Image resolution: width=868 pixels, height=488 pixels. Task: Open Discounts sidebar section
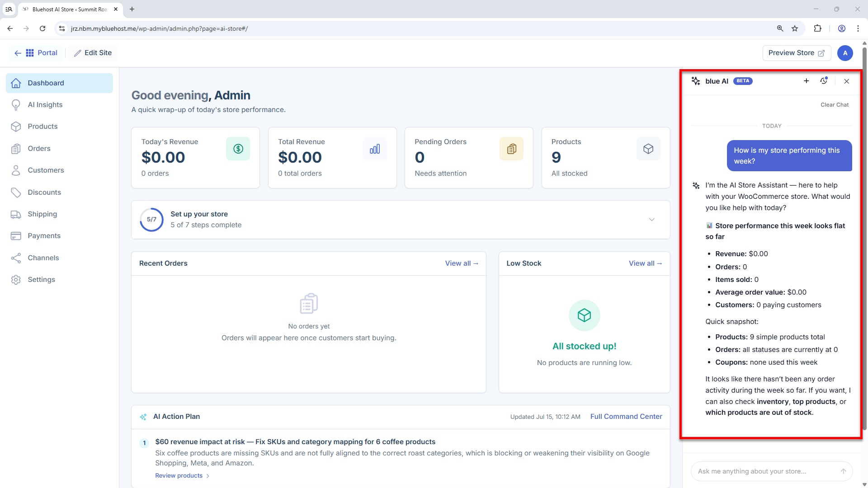click(x=59, y=192)
